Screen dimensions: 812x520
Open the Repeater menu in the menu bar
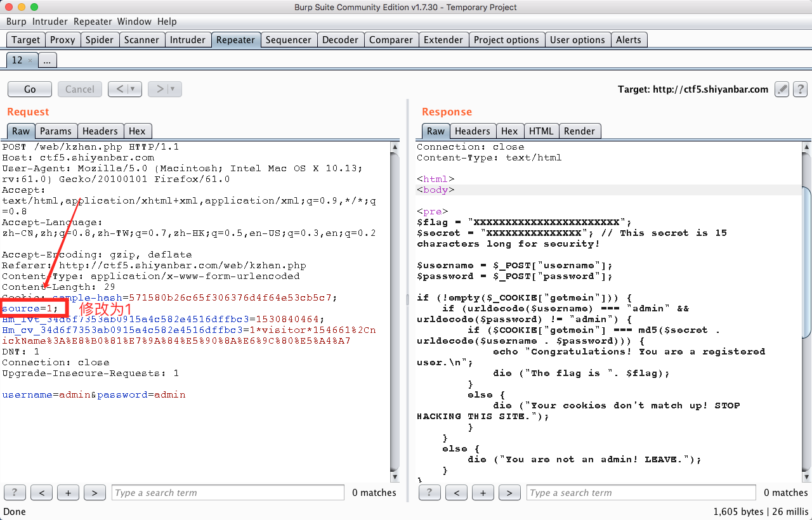(93, 21)
